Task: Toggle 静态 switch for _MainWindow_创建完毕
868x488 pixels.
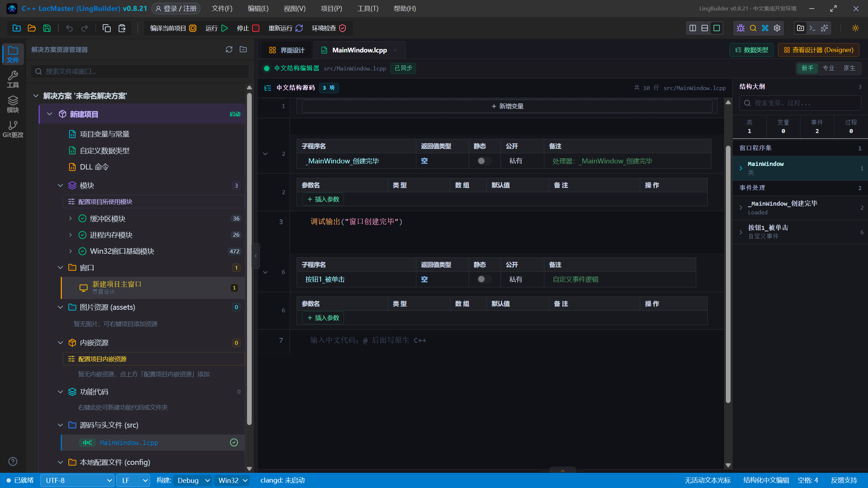Action: (x=484, y=161)
